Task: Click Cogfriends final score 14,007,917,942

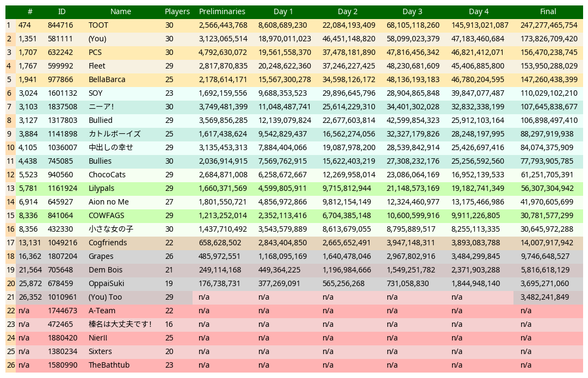Action: click(547, 243)
